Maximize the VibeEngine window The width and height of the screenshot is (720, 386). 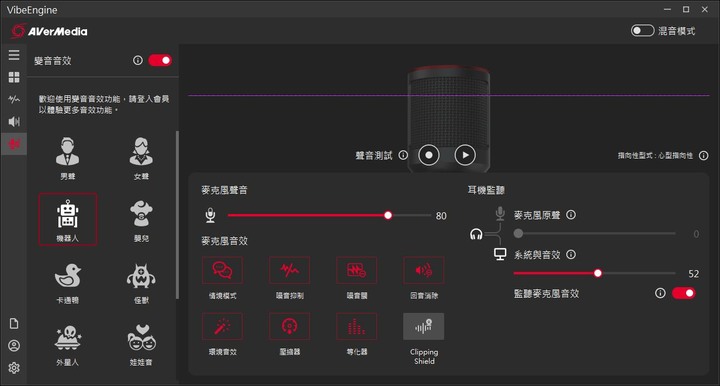[x=686, y=9]
